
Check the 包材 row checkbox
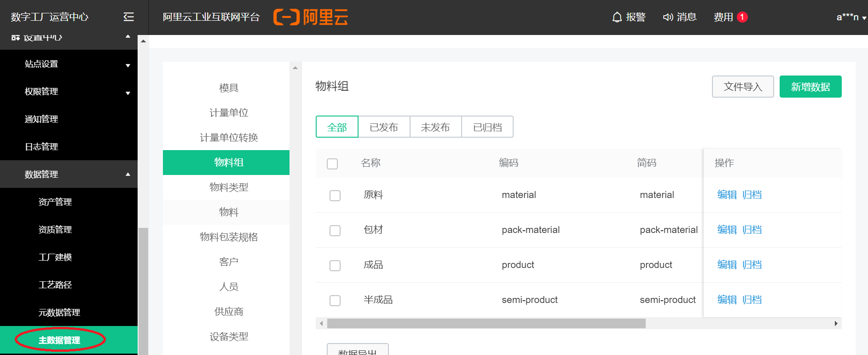tap(335, 230)
